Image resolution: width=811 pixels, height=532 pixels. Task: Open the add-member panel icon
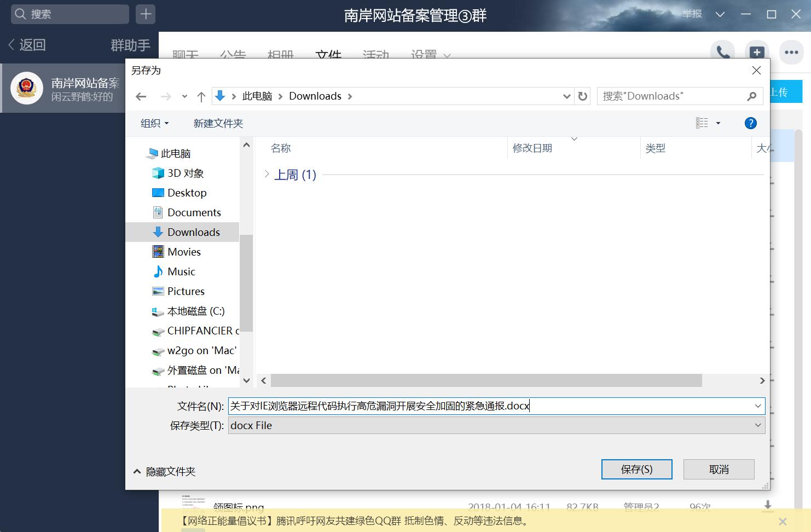tap(757, 52)
